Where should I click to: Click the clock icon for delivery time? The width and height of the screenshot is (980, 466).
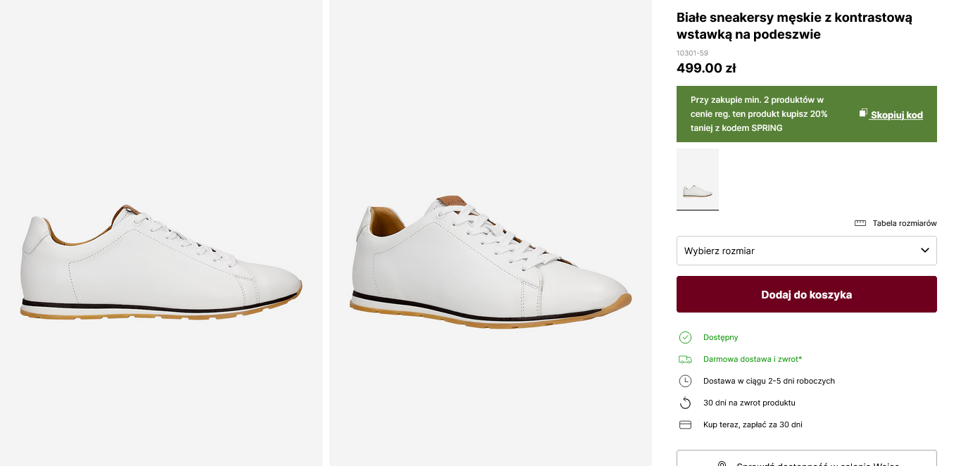685,381
